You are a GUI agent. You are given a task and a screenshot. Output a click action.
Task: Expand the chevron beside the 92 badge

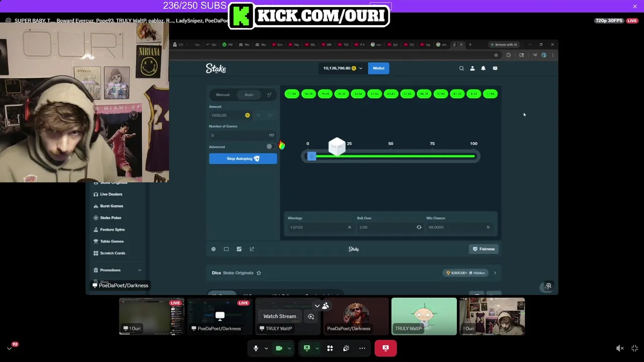coord(9,348)
